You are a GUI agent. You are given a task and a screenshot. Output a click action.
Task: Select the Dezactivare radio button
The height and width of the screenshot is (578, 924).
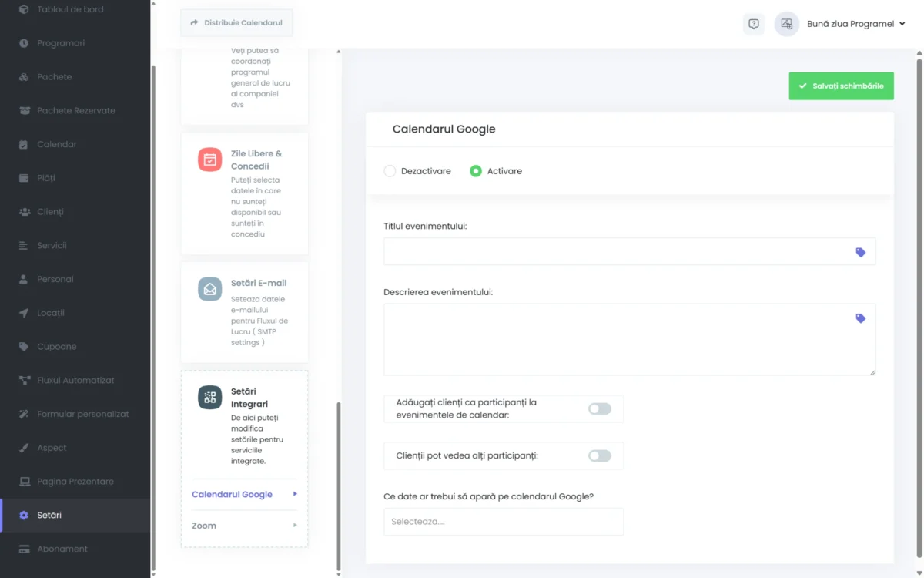point(390,171)
